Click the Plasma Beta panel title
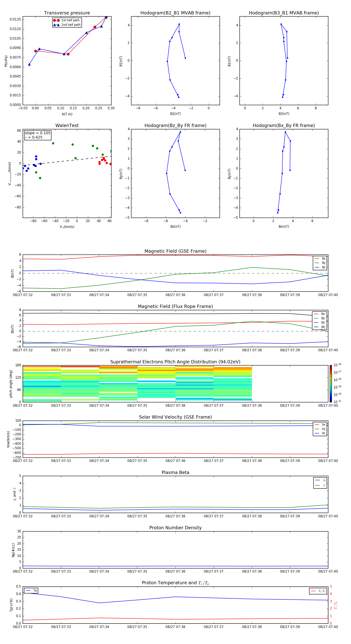Image resolution: width=351 pixels, height=644 pixels. (x=175, y=473)
